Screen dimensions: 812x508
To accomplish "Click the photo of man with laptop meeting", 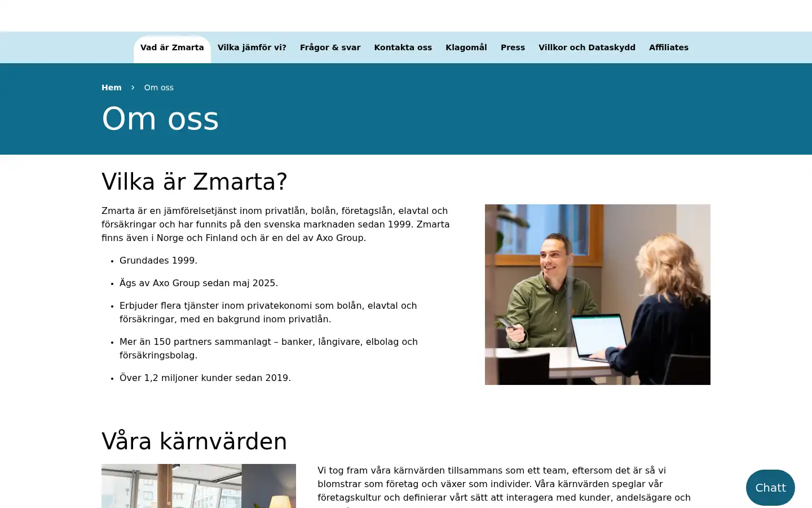I will pos(598,295).
